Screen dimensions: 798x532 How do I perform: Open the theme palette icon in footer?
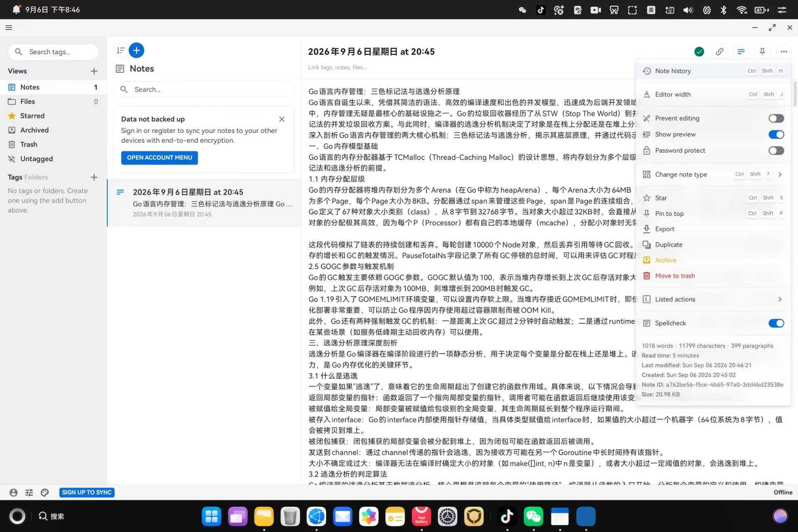pos(44,493)
